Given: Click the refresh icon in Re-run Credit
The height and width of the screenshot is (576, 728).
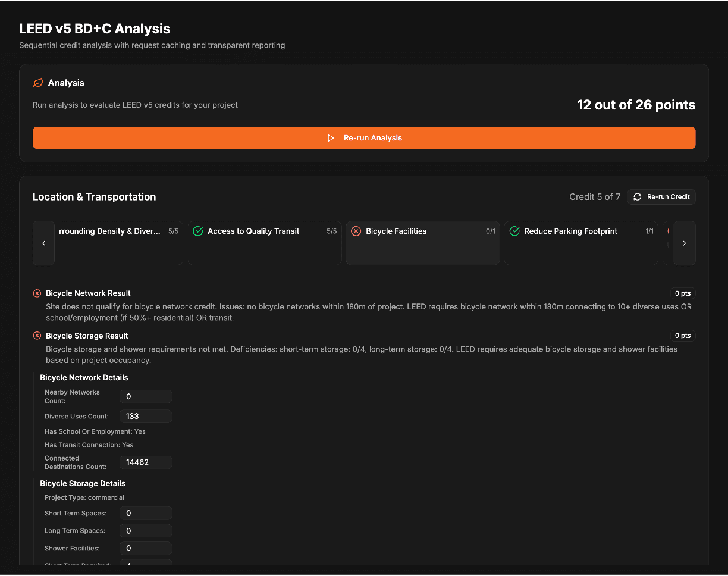Looking at the screenshot, I should [638, 197].
